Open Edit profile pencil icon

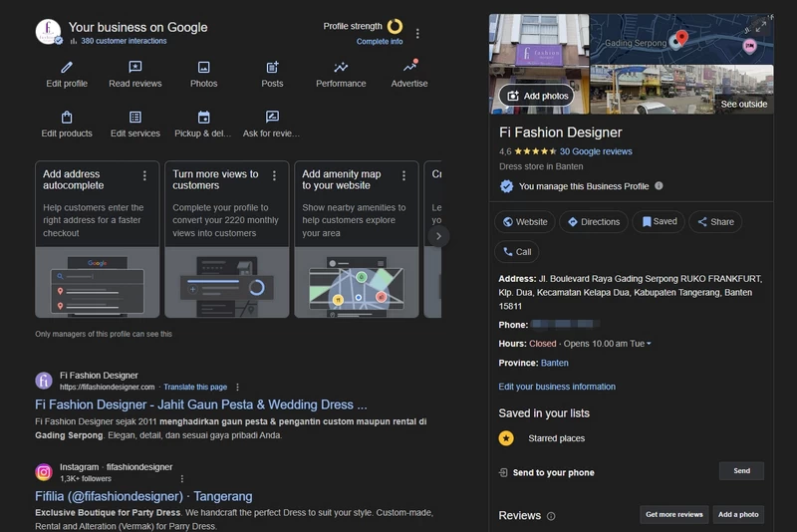tap(67, 67)
